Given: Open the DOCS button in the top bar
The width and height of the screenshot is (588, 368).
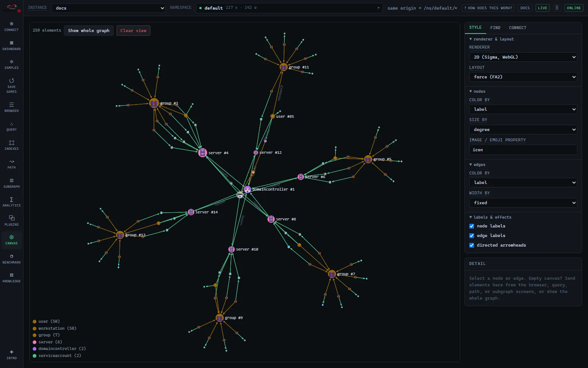Looking at the screenshot, I should click(525, 8).
